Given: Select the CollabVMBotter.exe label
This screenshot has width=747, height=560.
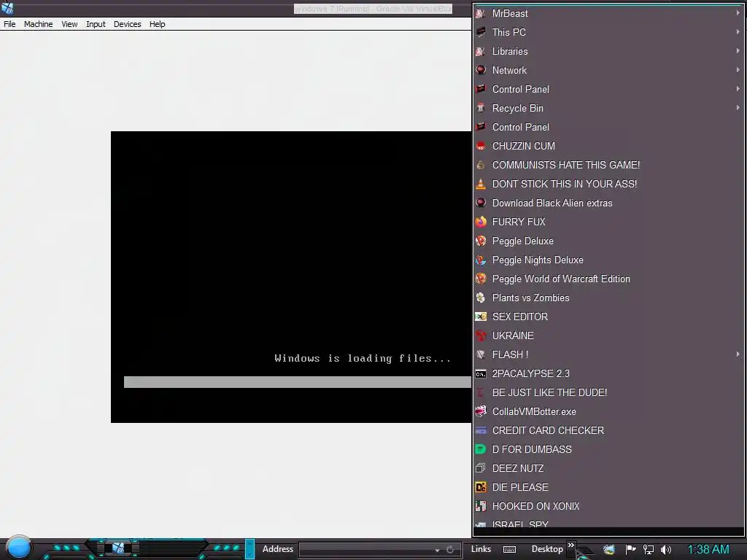Looking at the screenshot, I should click(x=534, y=411).
